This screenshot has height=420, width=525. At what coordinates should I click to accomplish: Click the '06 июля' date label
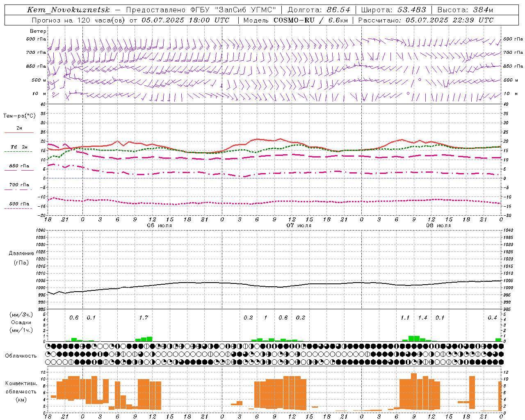click(x=160, y=226)
